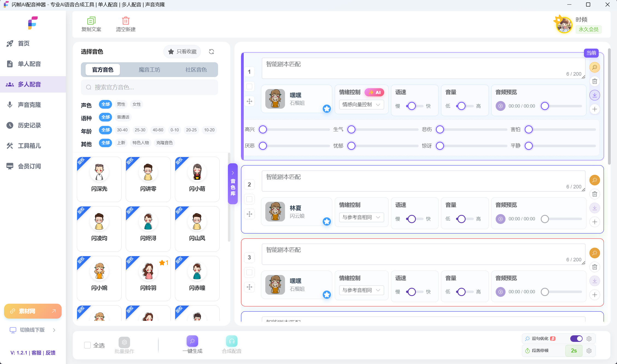This screenshot has height=364, width=617.
Task: Turn off the 逗句优化 switch
Action: [576, 339]
